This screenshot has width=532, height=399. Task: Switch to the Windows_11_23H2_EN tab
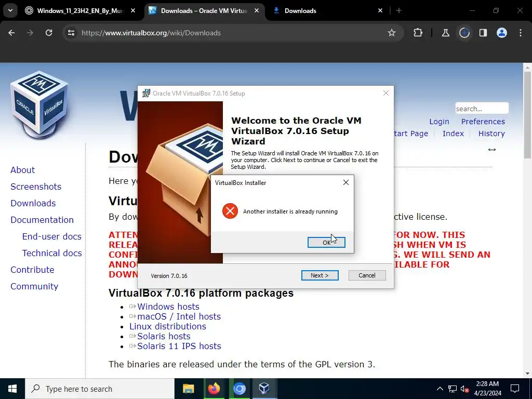click(79, 11)
